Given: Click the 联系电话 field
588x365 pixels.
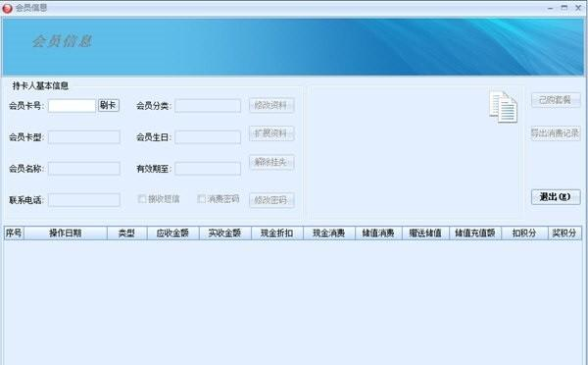Looking at the screenshot, I should 84,200.
